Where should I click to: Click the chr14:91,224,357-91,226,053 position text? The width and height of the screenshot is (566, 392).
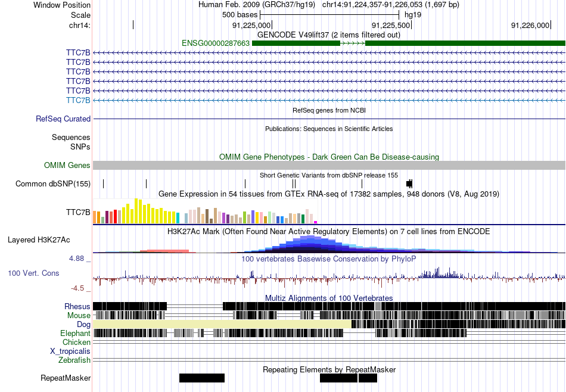pos(391,5)
